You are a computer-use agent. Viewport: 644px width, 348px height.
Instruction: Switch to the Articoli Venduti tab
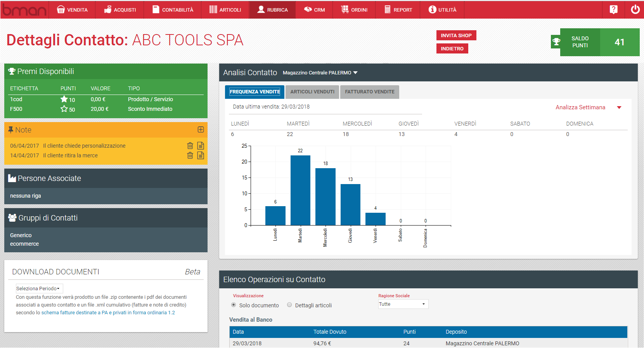pos(312,92)
